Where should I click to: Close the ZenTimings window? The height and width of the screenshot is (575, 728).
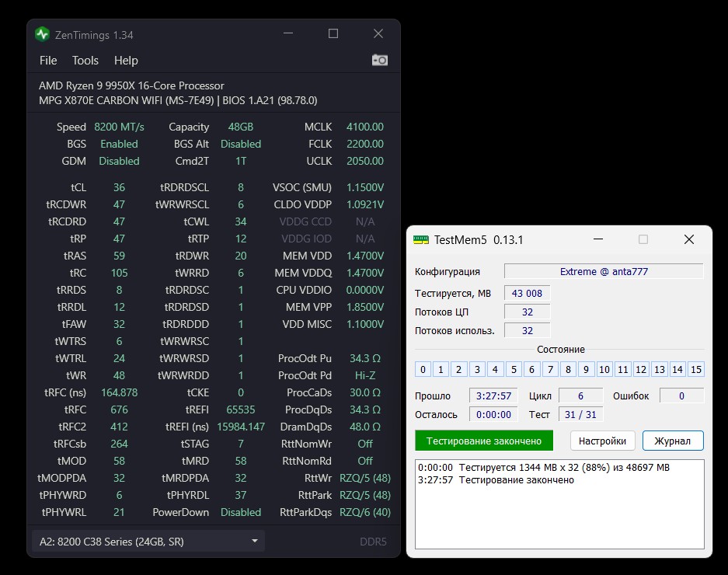click(378, 34)
